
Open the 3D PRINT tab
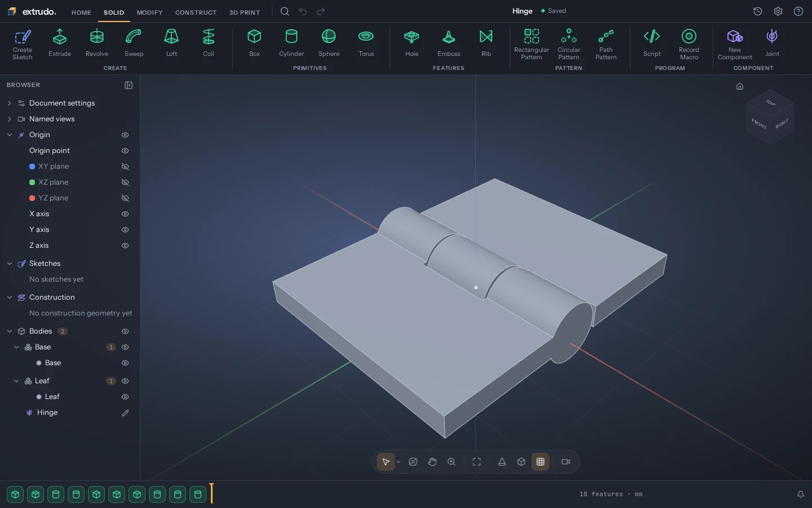[x=245, y=12]
